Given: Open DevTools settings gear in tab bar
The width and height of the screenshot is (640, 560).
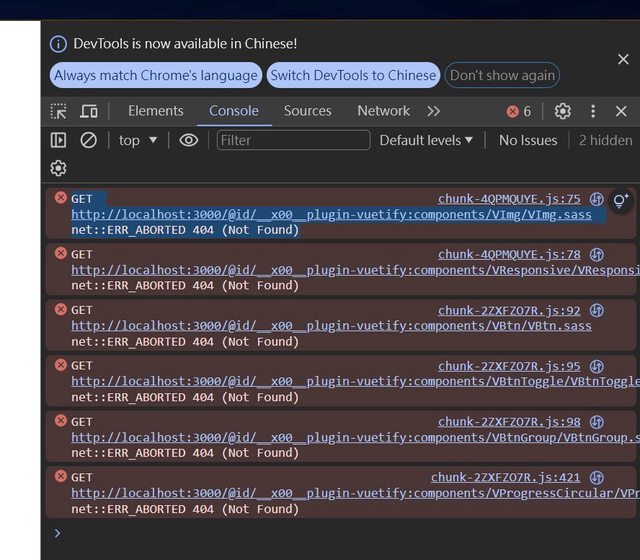Looking at the screenshot, I should (x=562, y=111).
